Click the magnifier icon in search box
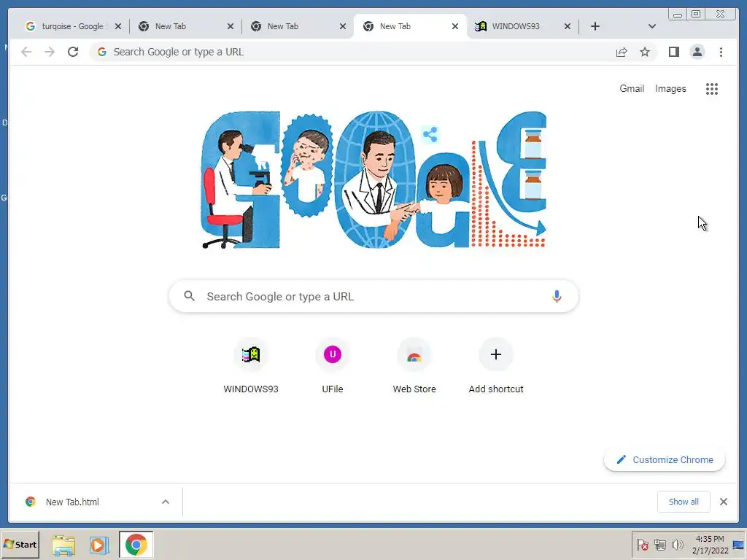Screen dimensions: 747x560 coord(189,296)
